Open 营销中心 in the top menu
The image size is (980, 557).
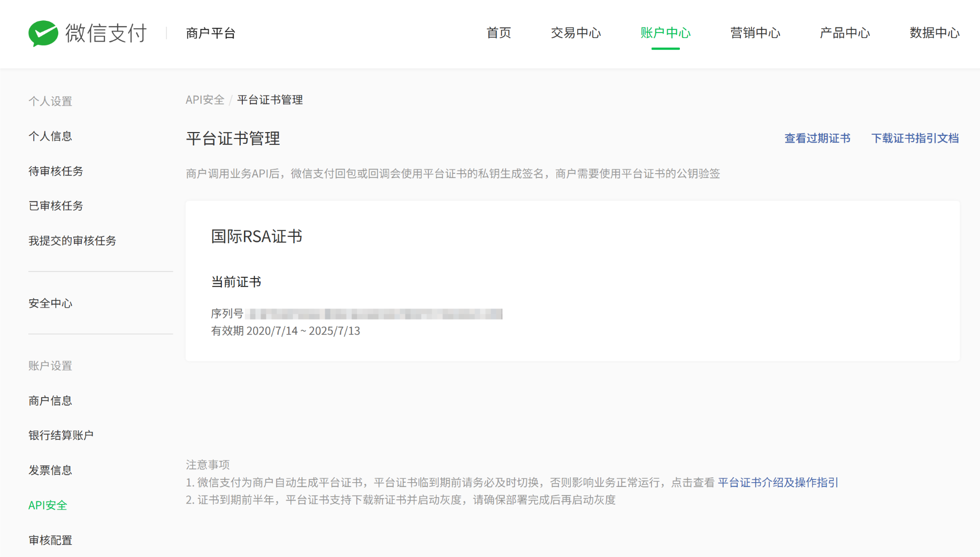(x=755, y=33)
